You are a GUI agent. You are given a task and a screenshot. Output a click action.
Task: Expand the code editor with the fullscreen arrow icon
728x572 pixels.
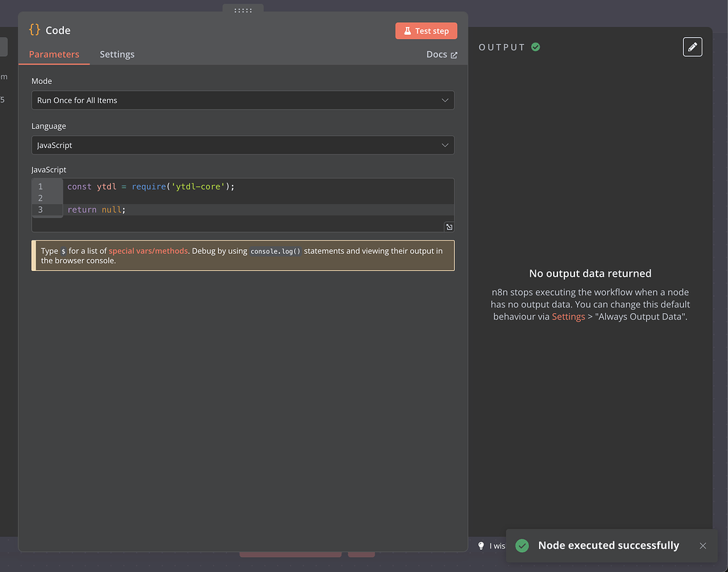[449, 226]
